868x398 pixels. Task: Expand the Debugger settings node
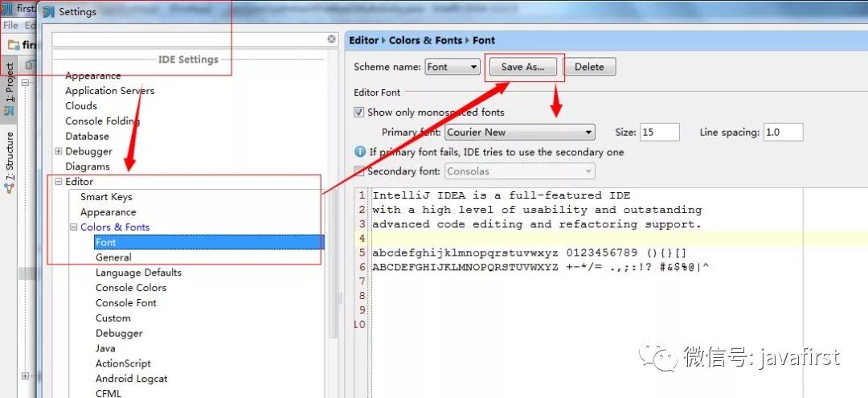click(x=59, y=151)
